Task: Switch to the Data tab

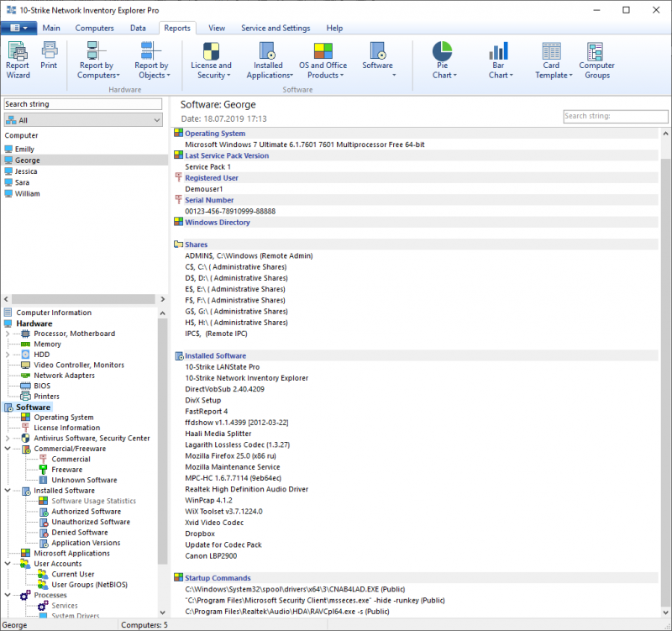Action: tap(138, 28)
